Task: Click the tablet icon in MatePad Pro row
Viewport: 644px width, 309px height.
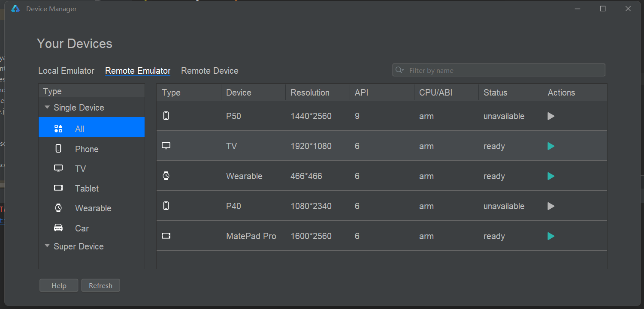Action: pos(166,236)
